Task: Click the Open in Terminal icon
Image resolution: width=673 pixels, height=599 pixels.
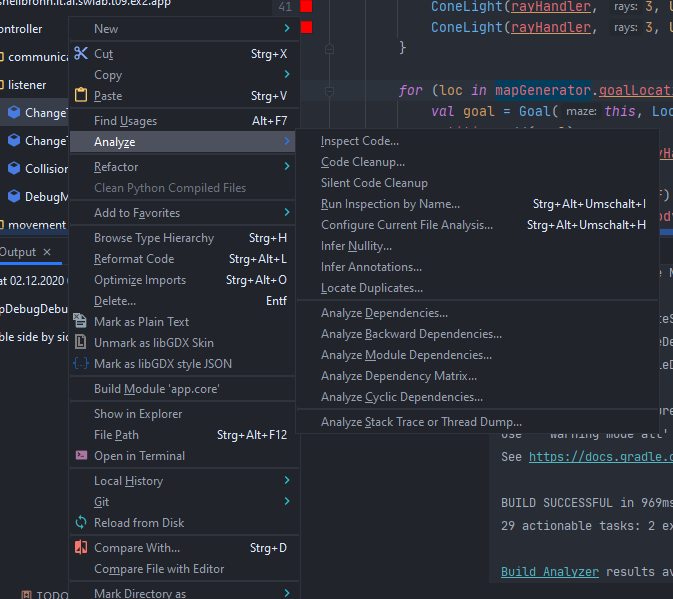Action: point(82,456)
